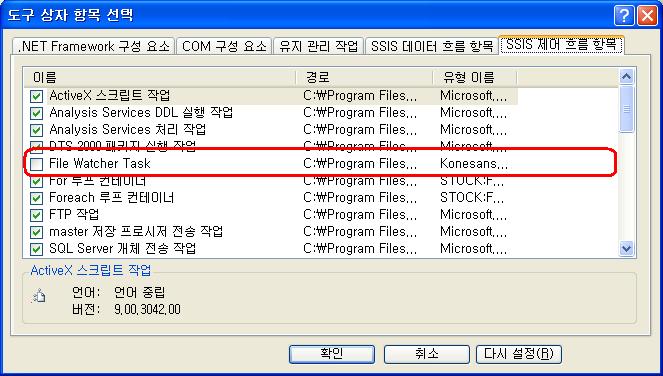
Task: Confirm with the 확인 button
Action: point(332,354)
